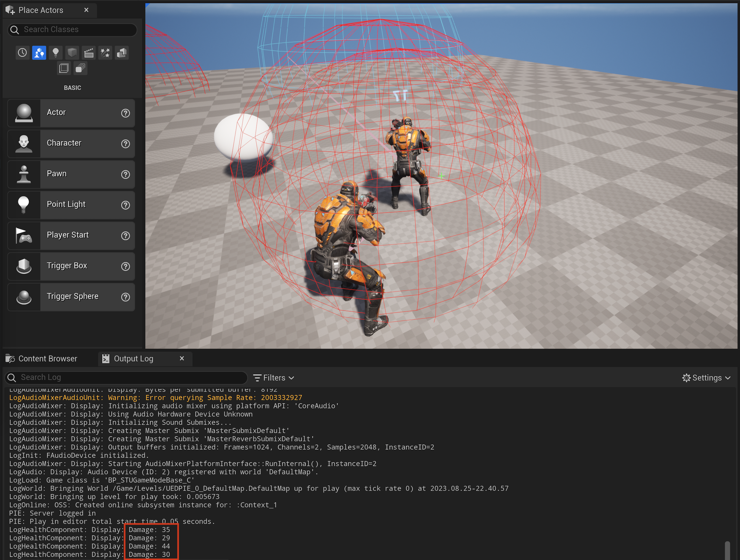
Task: Click the Player Start flag icon
Action: 24,236
